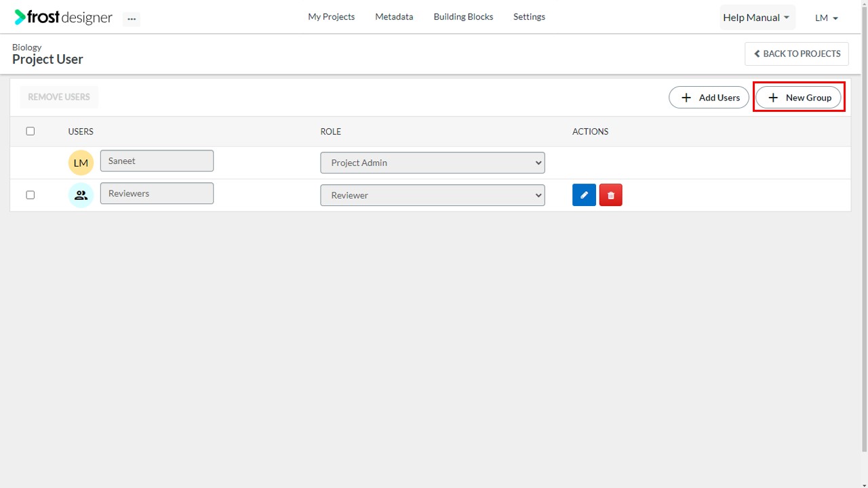Click the Frost Designer logo
This screenshot has height=488, width=868.
[x=63, y=18]
